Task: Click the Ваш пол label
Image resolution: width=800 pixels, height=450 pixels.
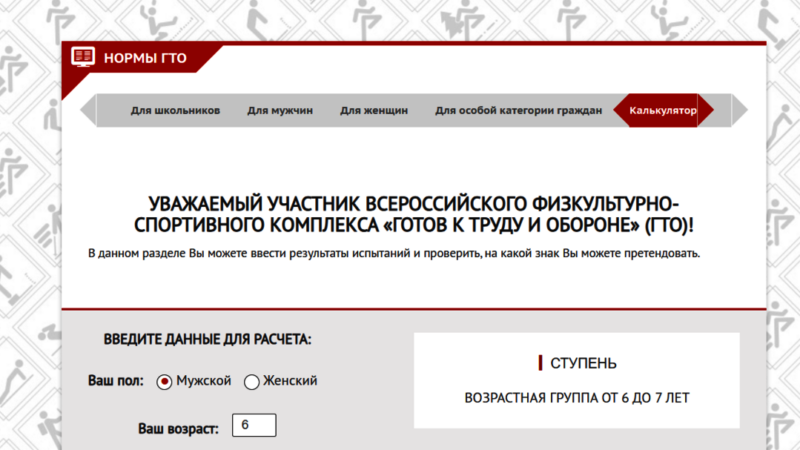Action: [116, 381]
